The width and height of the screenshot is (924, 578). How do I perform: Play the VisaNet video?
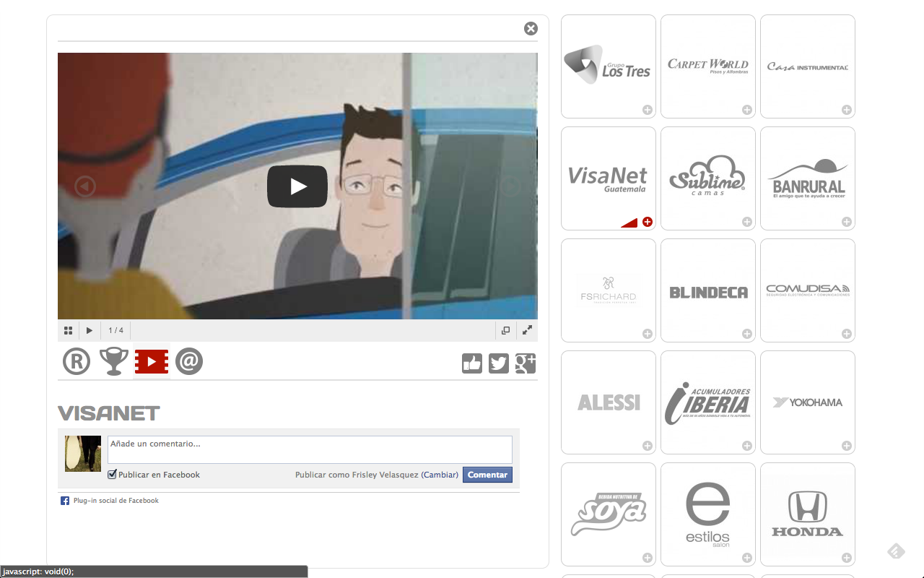tap(297, 186)
